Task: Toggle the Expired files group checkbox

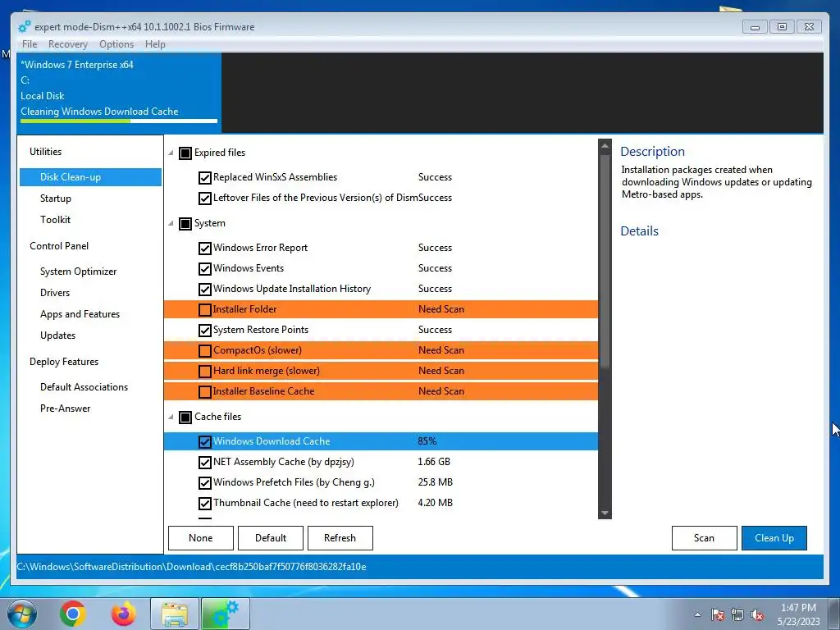Action: [x=185, y=153]
